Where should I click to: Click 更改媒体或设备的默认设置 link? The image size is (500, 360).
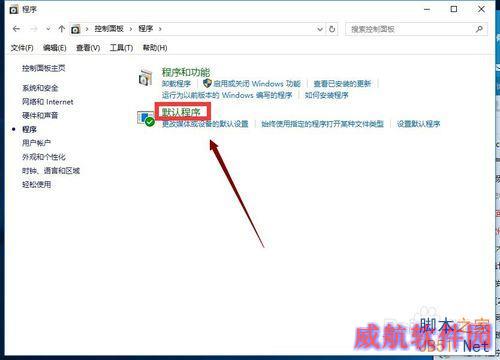pyautogui.click(x=205, y=124)
